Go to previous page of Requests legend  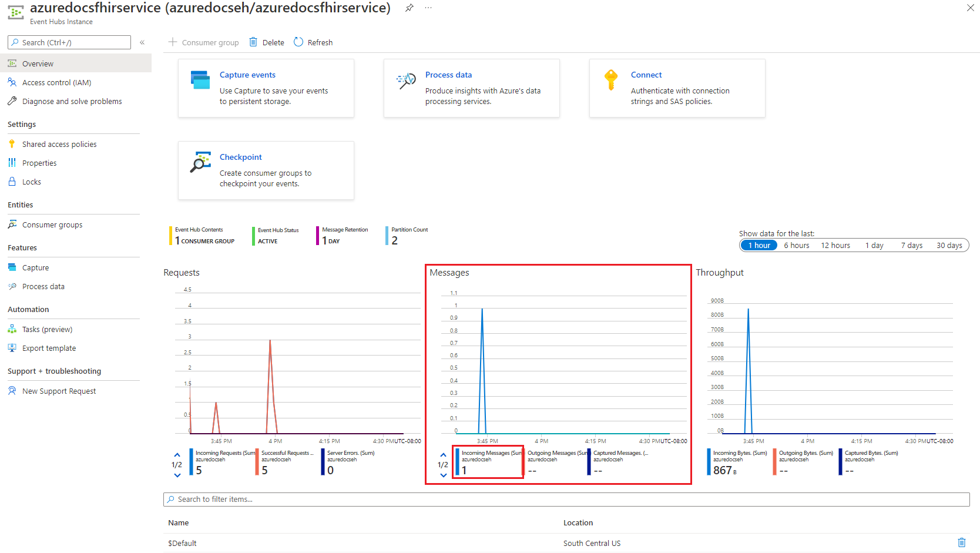(x=177, y=455)
